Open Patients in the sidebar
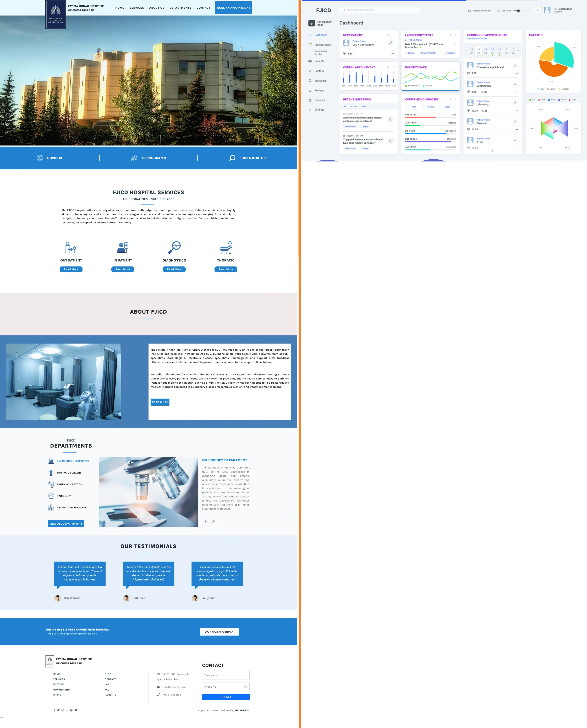Screen dimensions: 587x728 (x=316, y=61)
